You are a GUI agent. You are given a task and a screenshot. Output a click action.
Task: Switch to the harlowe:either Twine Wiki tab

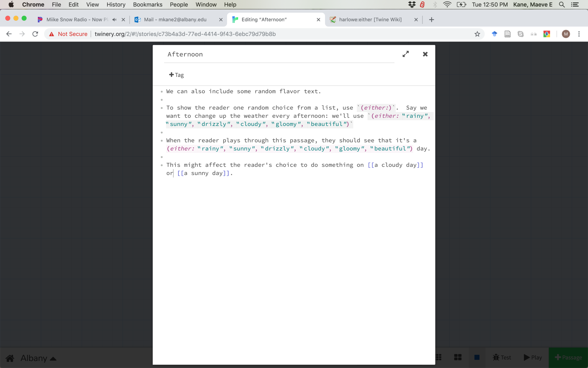370,20
